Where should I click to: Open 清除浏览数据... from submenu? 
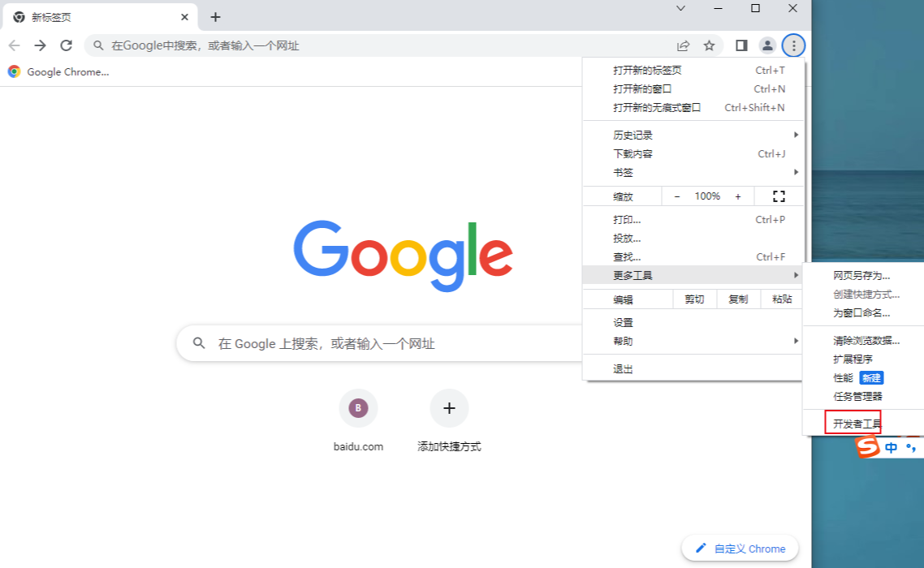864,341
